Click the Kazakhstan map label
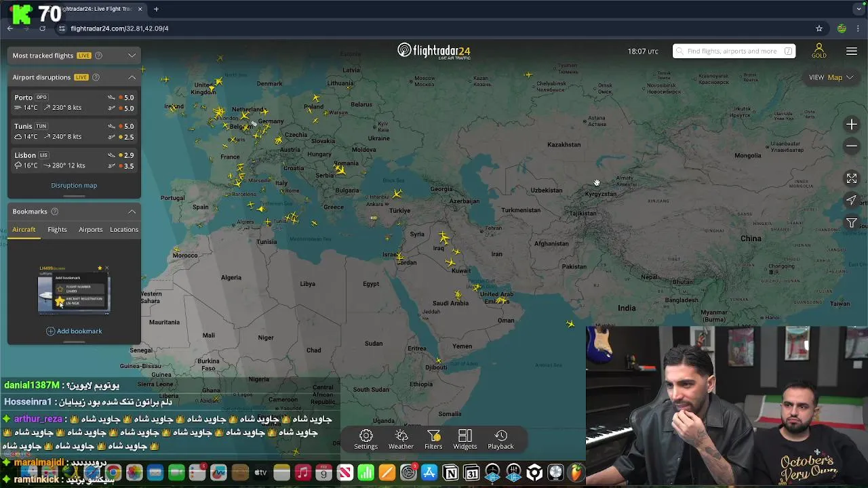 (564, 144)
